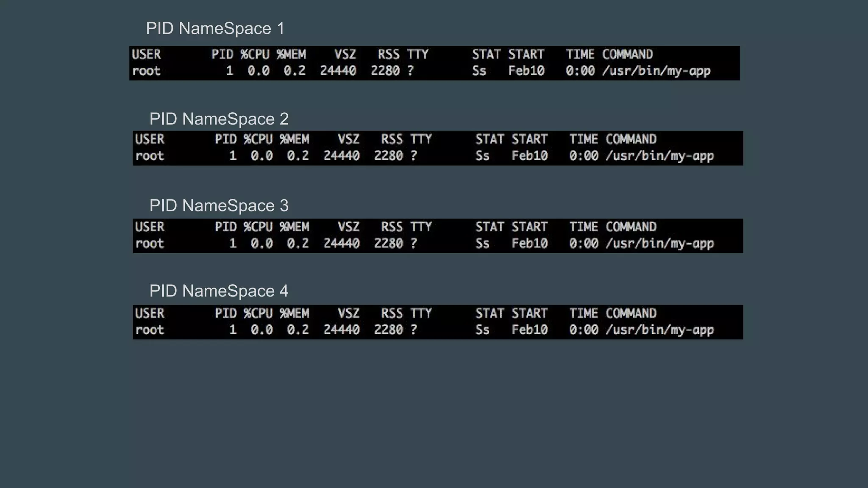Click PID header in NameSpace 3 terminal
The height and width of the screenshot is (488, 868).
[226, 227]
